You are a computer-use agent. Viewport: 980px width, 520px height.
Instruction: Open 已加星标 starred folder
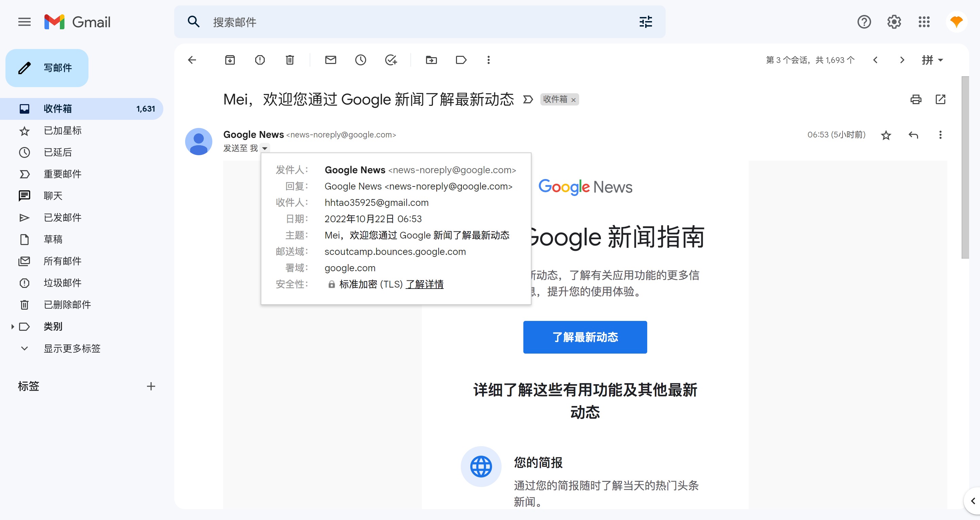(x=81, y=130)
